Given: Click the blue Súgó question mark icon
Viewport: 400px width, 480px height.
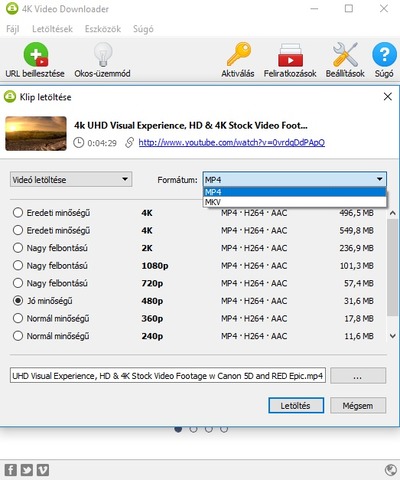Looking at the screenshot, I should pyautogui.click(x=384, y=54).
